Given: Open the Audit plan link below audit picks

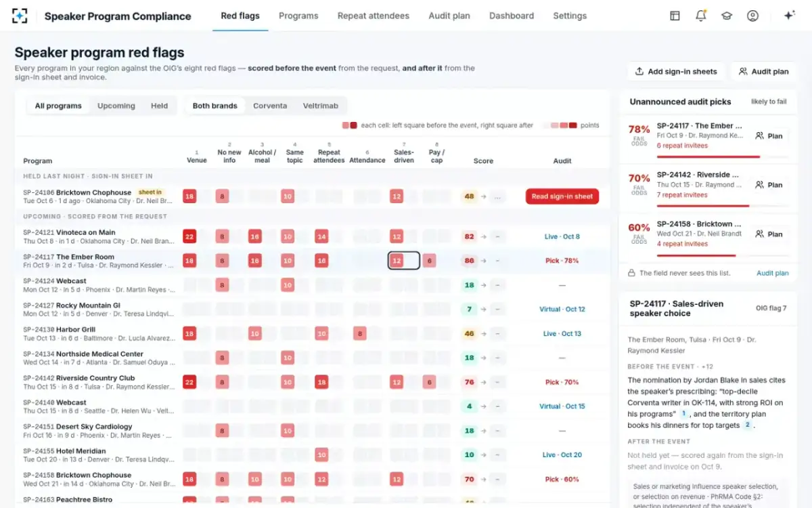Looking at the screenshot, I should click(x=773, y=273).
